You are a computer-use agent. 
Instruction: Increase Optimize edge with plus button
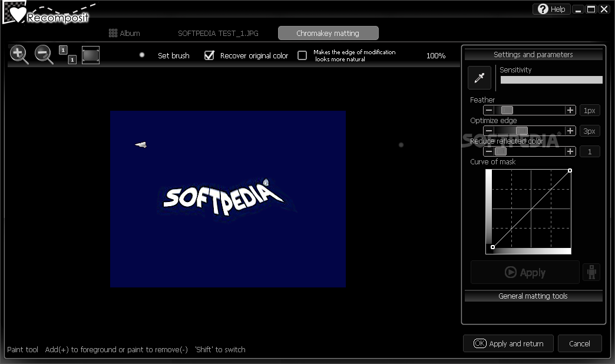click(x=570, y=131)
